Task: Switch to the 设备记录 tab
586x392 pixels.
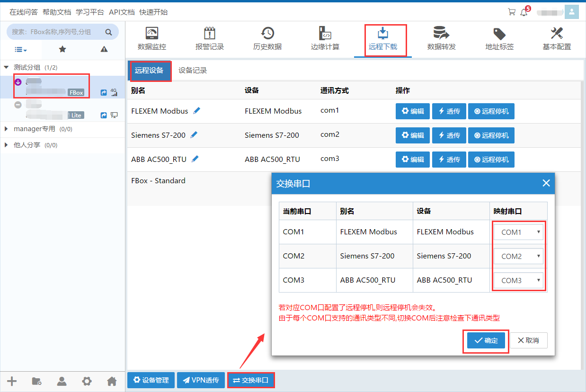Action: tap(193, 71)
